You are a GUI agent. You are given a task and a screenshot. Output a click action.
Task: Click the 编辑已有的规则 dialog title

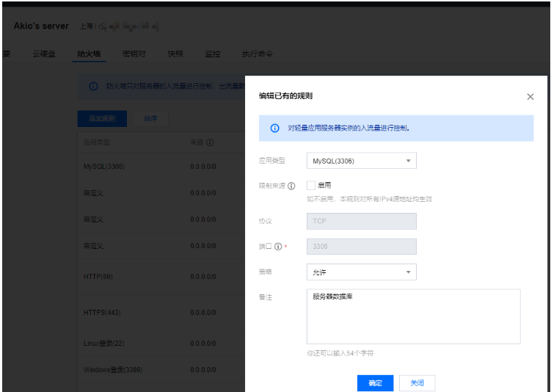285,96
